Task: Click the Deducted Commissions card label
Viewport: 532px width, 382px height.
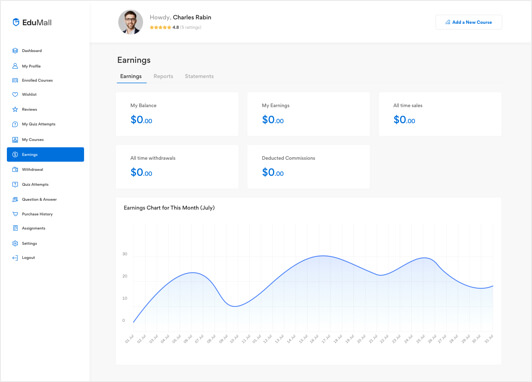Action: coord(288,158)
